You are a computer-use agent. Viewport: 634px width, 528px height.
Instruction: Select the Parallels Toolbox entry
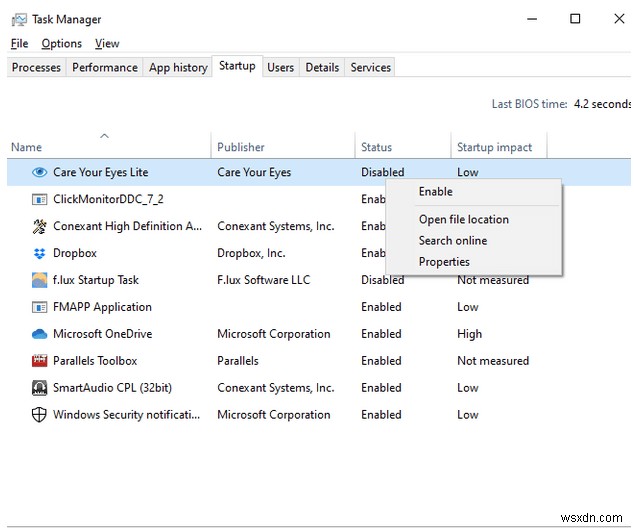[x=95, y=361]
